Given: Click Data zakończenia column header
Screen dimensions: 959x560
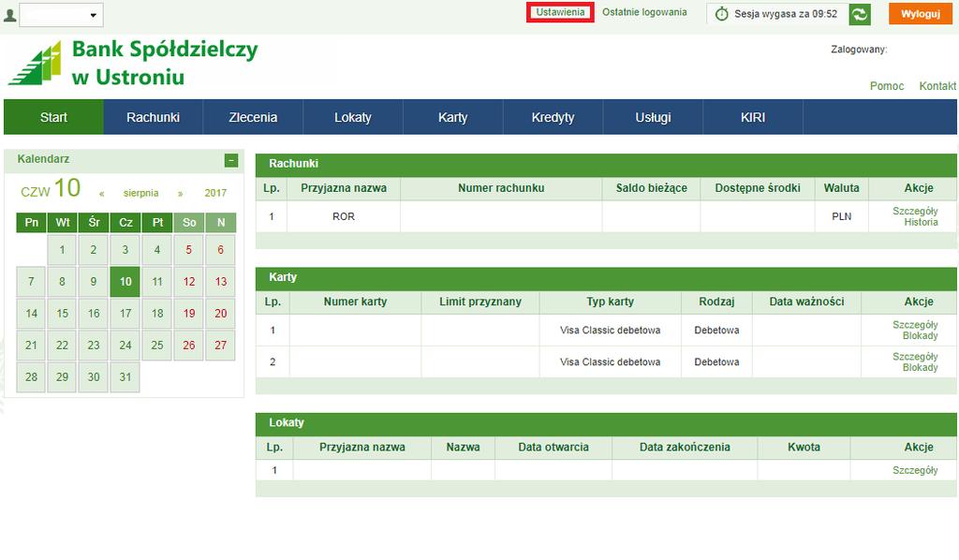Looking at the screenshot, I should click(x=685, y=447).
